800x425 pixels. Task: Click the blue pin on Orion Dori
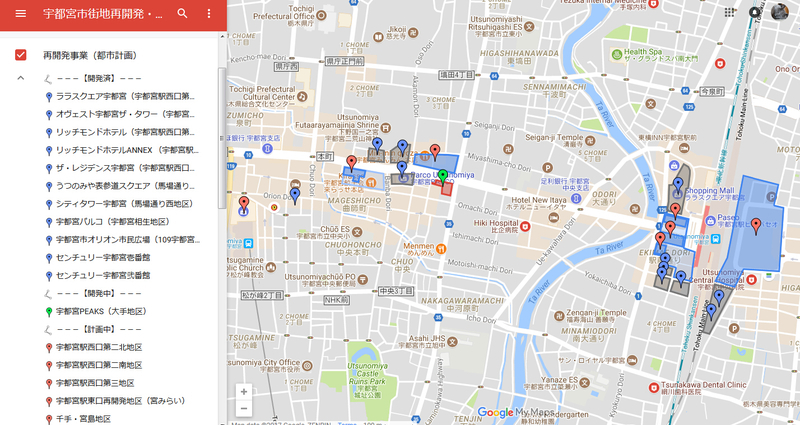[295, 195]
